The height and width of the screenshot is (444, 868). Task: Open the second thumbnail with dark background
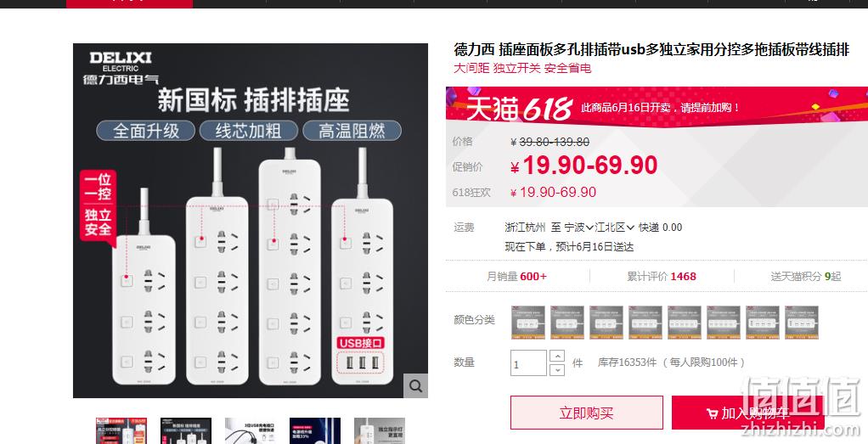(x=186, y=430)
